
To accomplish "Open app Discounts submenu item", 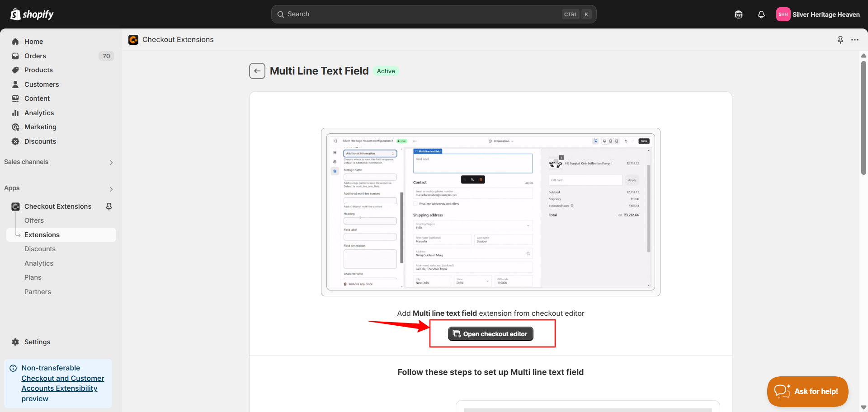I will coord(40,249).
